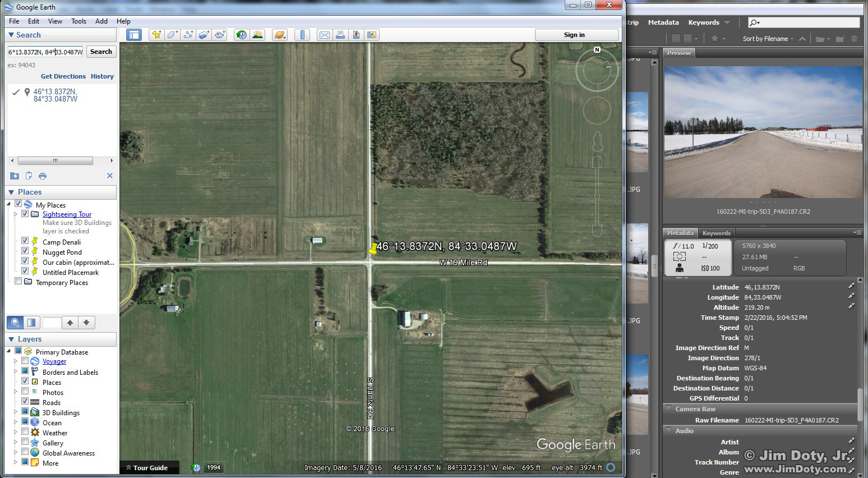The width and height of the screenshot is (868, 478).
Task: Enable the Weather layer checkbox
Action: [25, 431]
